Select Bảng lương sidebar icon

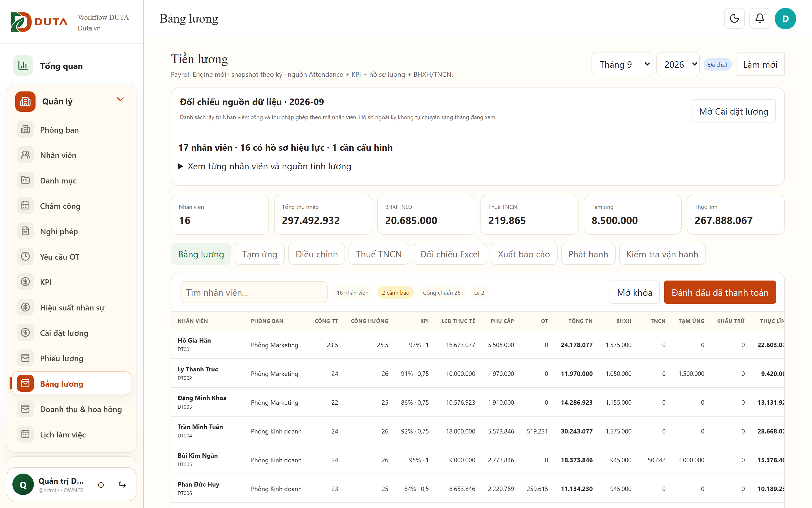[25, 383]
